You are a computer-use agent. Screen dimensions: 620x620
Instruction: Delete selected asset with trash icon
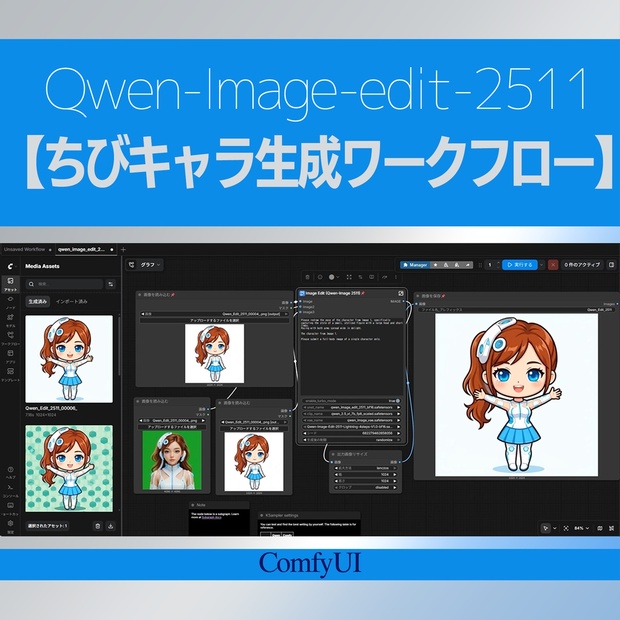[x=98, y=526]
